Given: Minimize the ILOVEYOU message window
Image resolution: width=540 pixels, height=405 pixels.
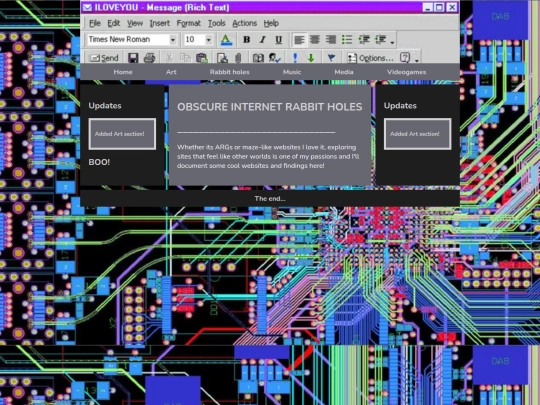Looking at the screenshot, I should [x=428, y=7].
